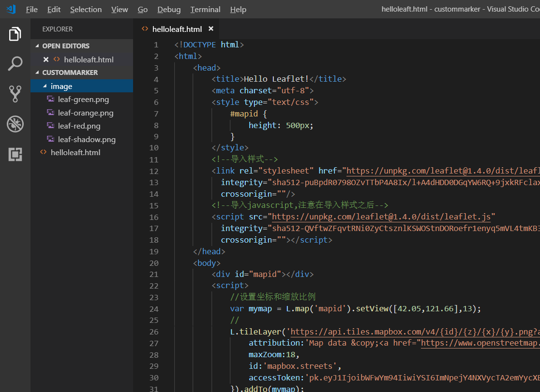Open the Go menu
Image resolution: width=540 pixels, height=392 pixels.
143,9
